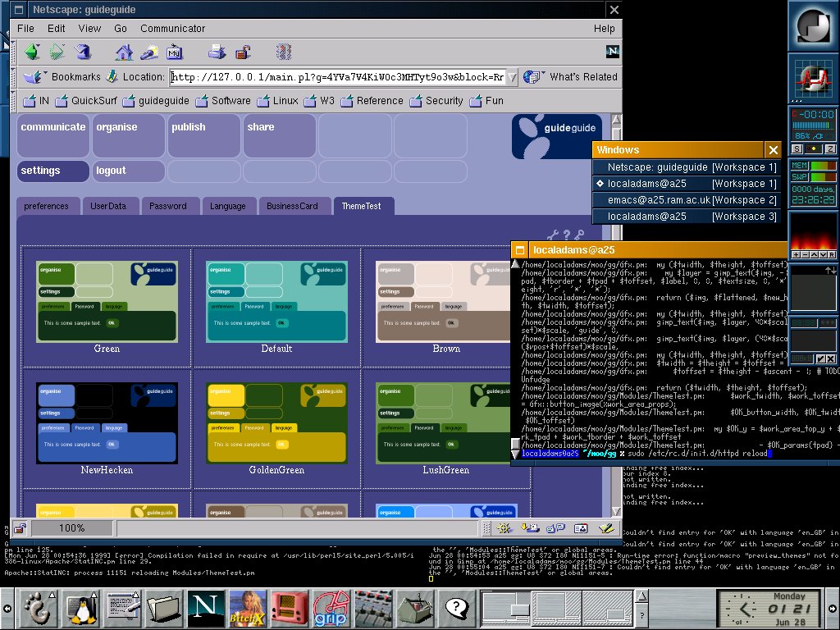Expand the Location URL history dropdown

[x=512, y=77]
